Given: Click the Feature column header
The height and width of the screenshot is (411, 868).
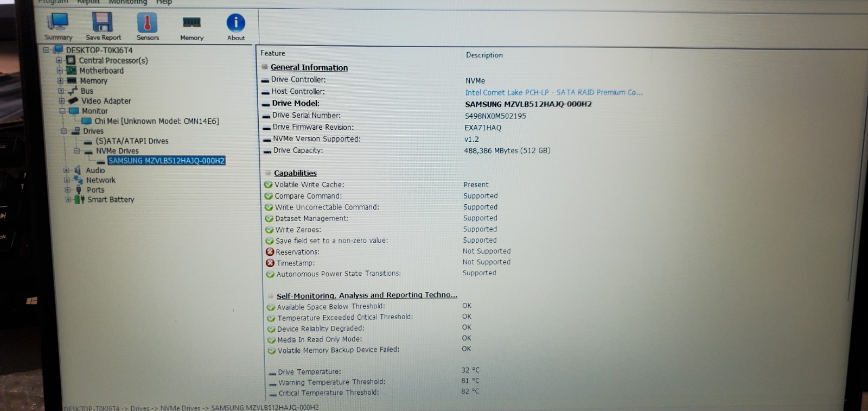Looking at the screenshot, I should 272,53.
